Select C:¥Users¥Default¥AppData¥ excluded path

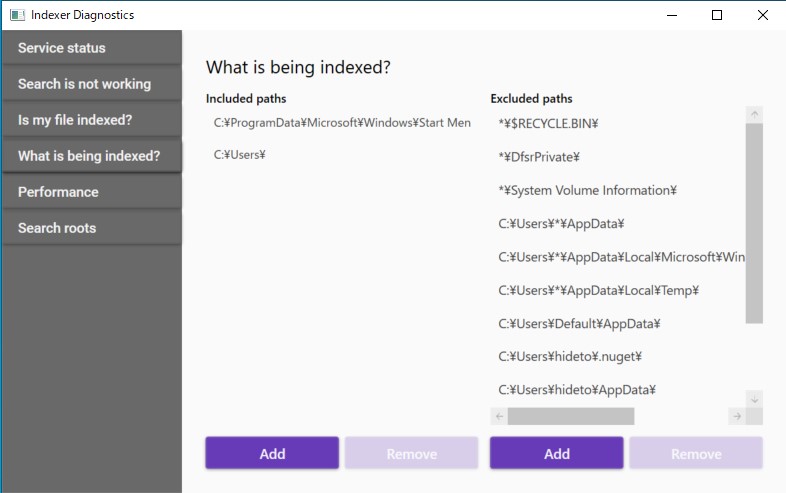580,324
